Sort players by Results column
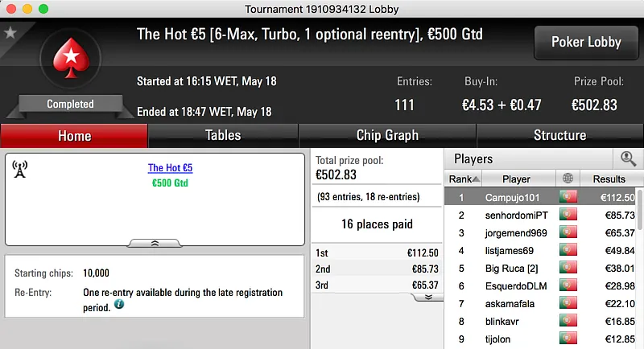644x349 pixels. coord(608,179)
